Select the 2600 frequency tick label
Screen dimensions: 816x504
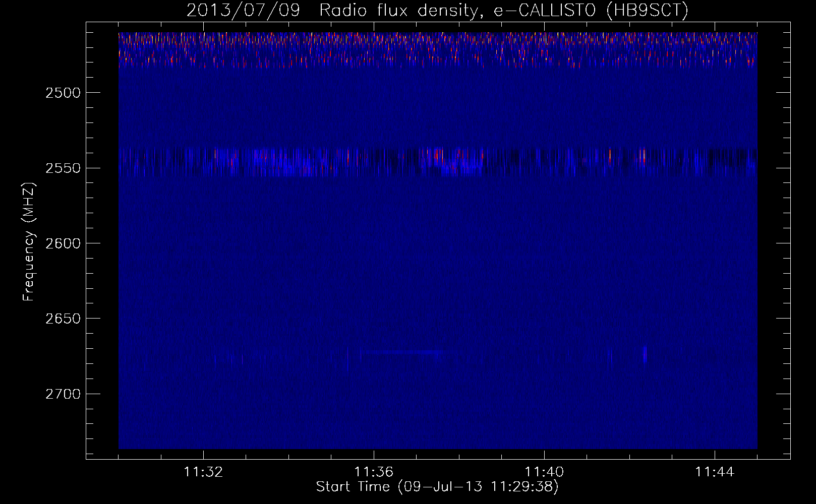63,243
